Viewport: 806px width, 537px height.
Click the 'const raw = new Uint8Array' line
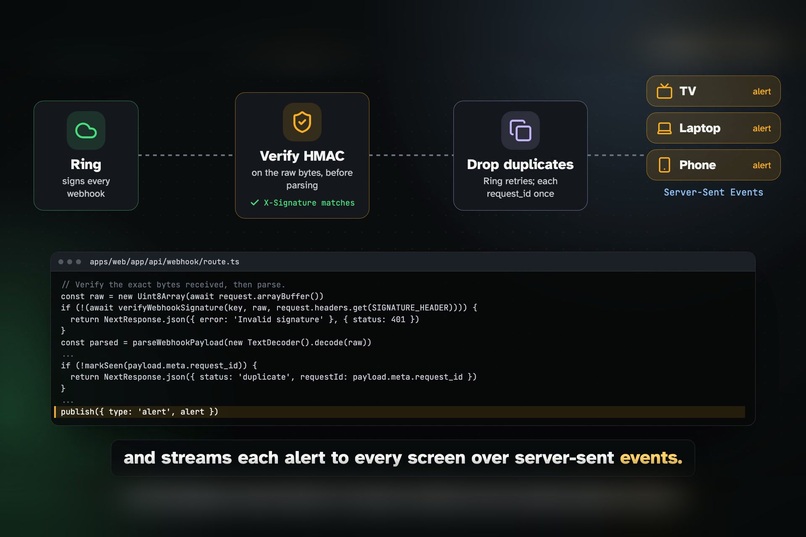pos(192,296)
